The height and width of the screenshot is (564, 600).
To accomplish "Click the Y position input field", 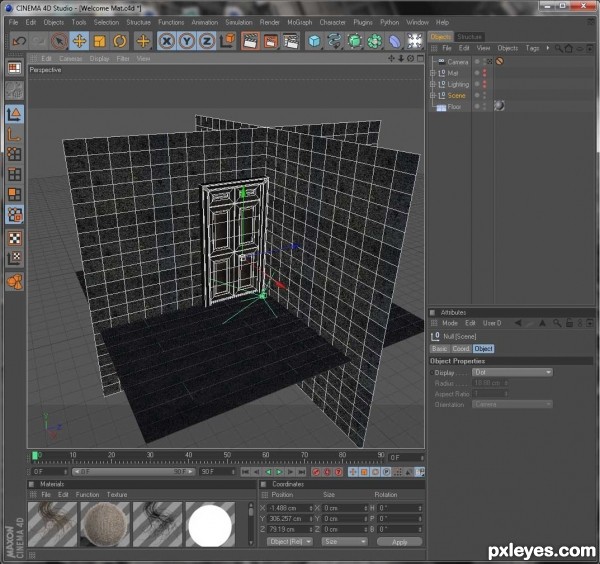I will click(x=290, y=518).
